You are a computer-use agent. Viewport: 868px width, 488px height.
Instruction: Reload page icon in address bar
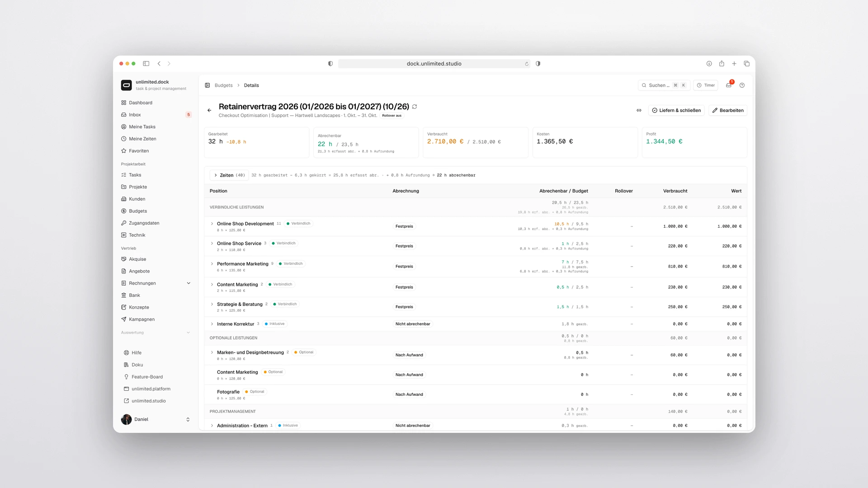pos(527,64)
